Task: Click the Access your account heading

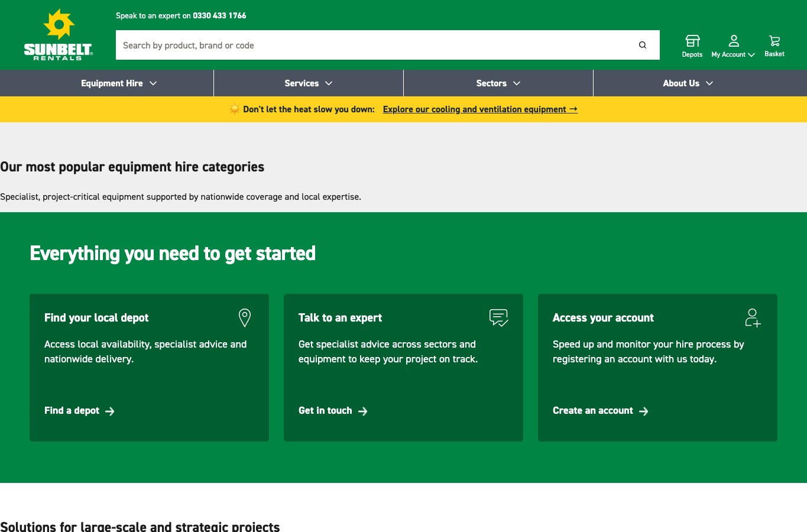Action: 603,318
